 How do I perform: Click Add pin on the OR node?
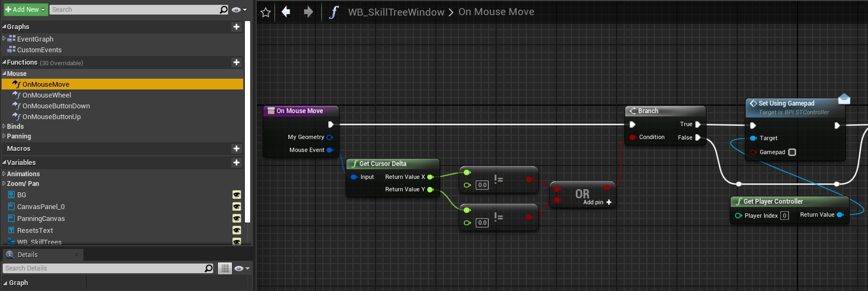pos(597,203)
